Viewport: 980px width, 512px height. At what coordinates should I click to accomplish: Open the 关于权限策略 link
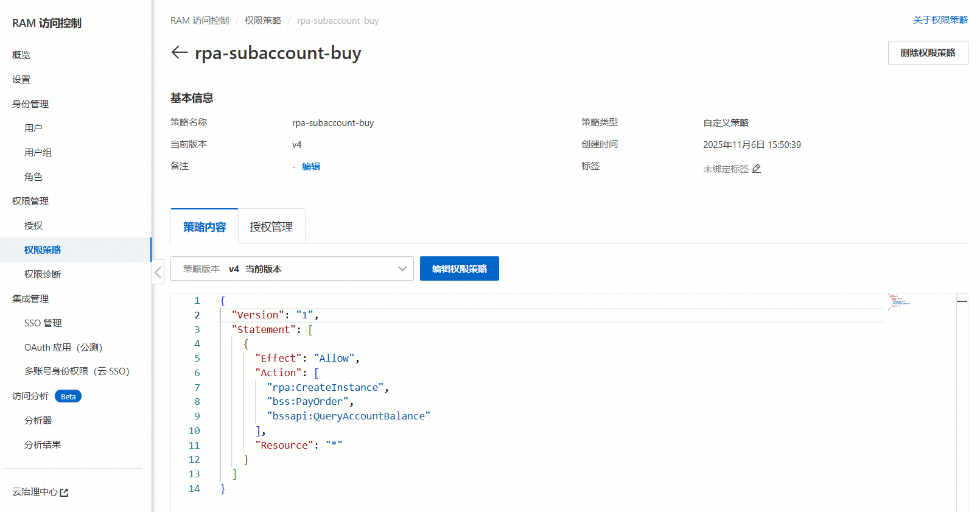point(940,20)
